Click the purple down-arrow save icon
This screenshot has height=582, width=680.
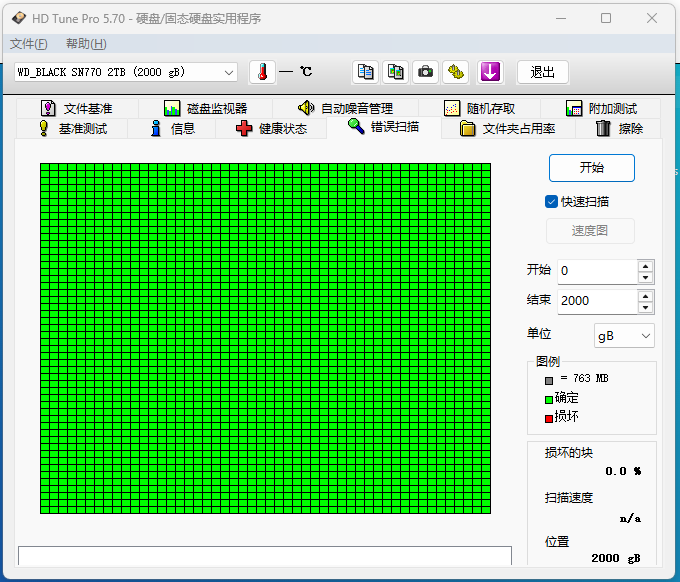(490, 72)
